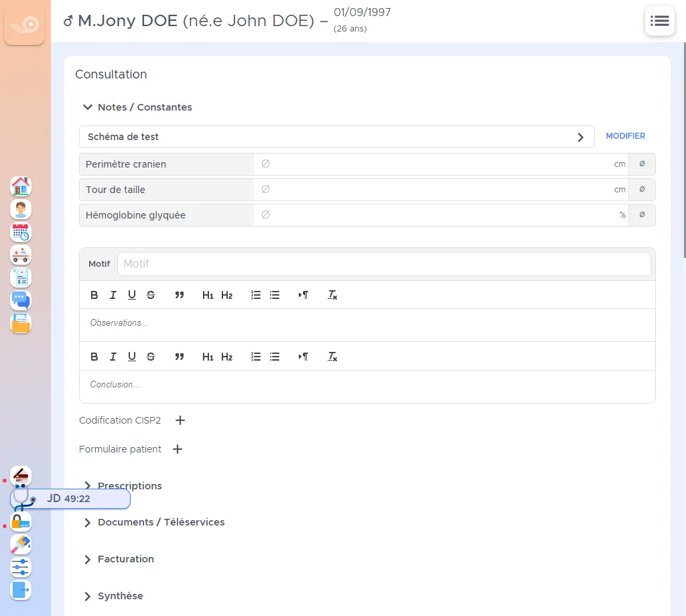Collapse the Notes / Constantes section

137,107
